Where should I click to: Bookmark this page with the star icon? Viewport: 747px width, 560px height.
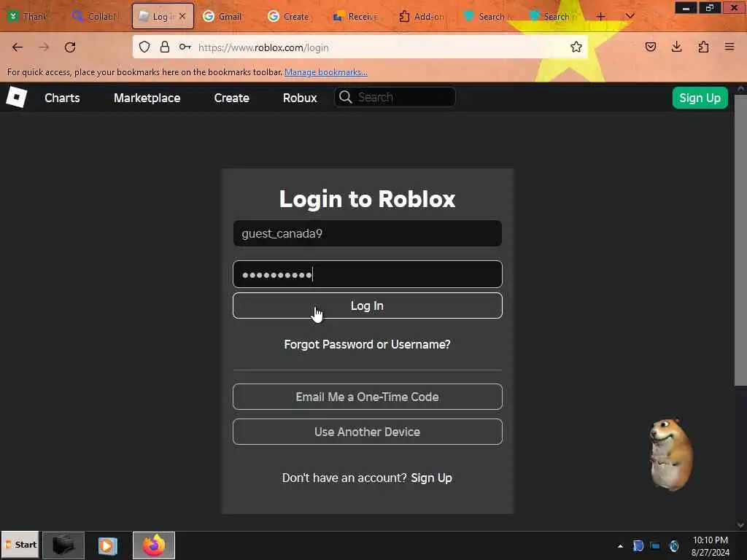pos(576,47)
